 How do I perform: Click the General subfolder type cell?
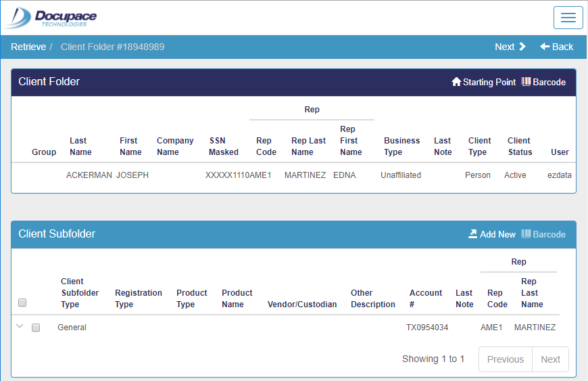(x=72, y=328)
